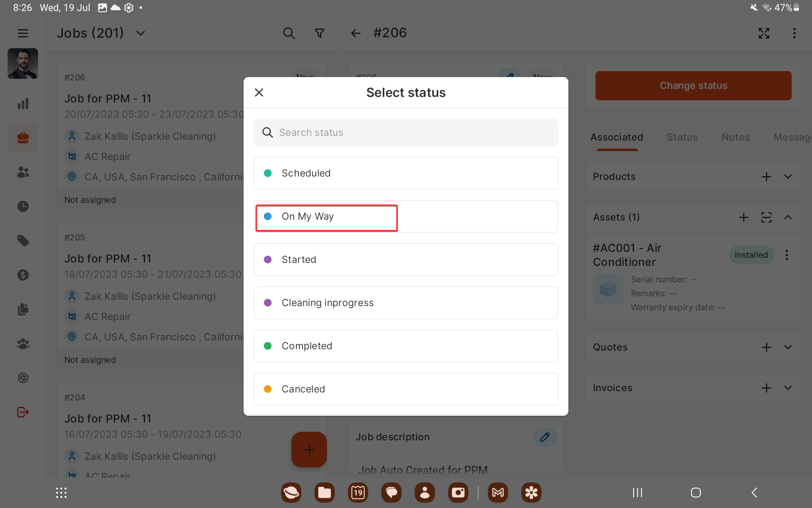This screenshot has width=812, height=508.
Task: Close the Select status dialog
Action: pos(259,92)
